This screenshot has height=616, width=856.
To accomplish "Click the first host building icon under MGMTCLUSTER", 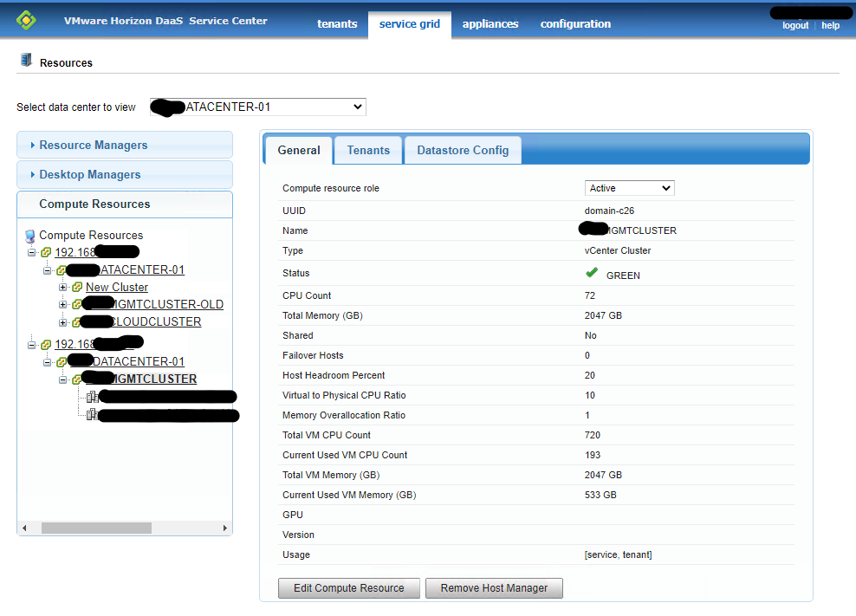I will [92, 397].
